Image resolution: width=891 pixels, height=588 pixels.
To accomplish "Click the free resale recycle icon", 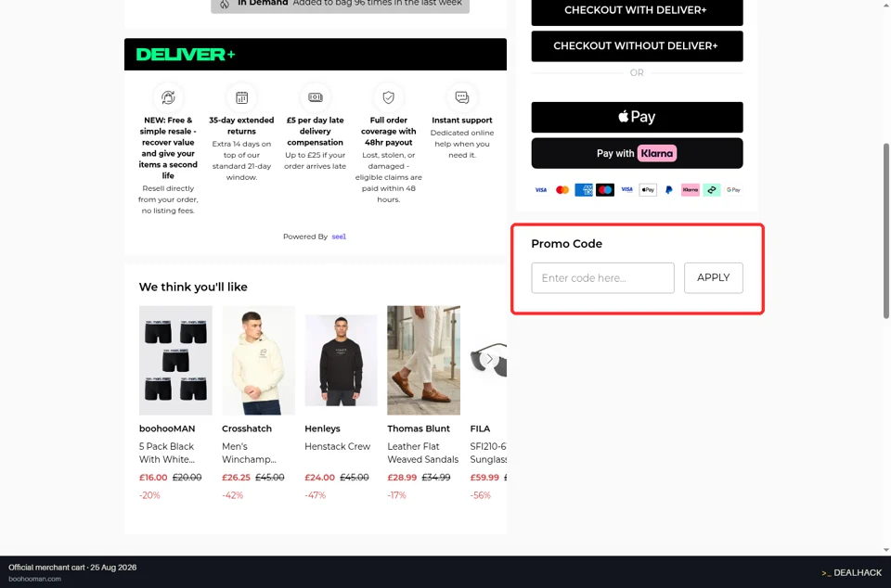I will pyautogui.click(x=168, y=97).
